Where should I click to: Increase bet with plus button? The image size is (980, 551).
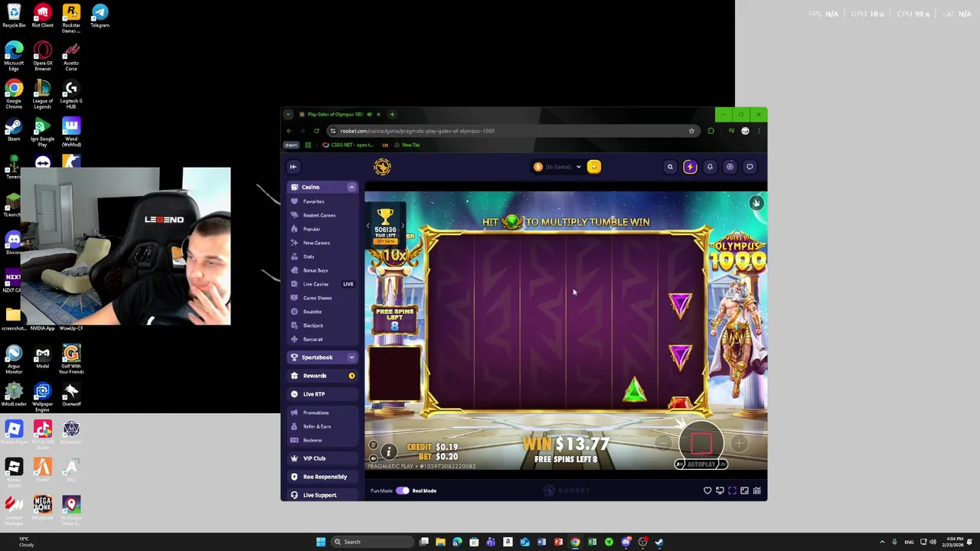pos(739,443)
